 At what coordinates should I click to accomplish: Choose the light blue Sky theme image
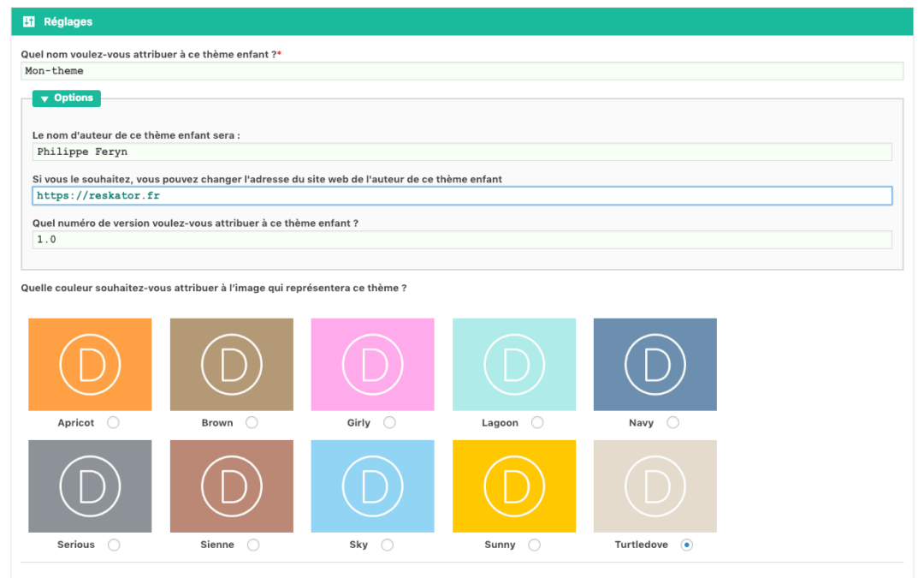point(372,486)
